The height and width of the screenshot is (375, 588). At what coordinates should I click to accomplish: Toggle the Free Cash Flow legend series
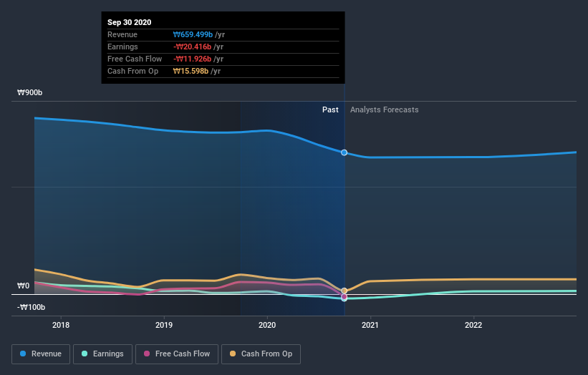177,354
